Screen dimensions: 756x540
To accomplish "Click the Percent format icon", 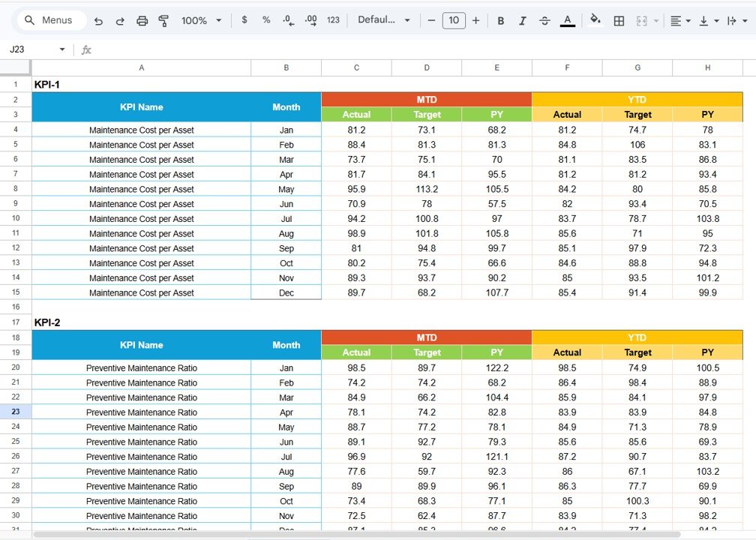I will tap(265, 20).
